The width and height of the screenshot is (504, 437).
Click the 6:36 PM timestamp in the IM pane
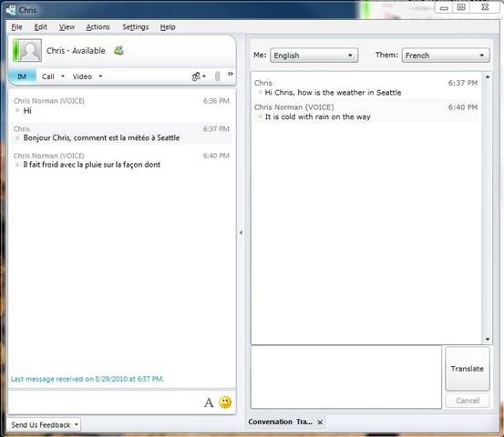coord(216,101)
